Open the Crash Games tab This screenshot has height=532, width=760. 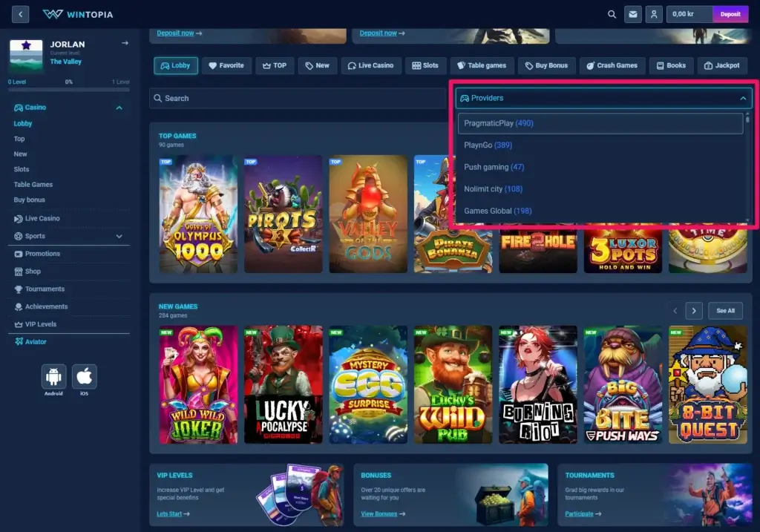612,65
